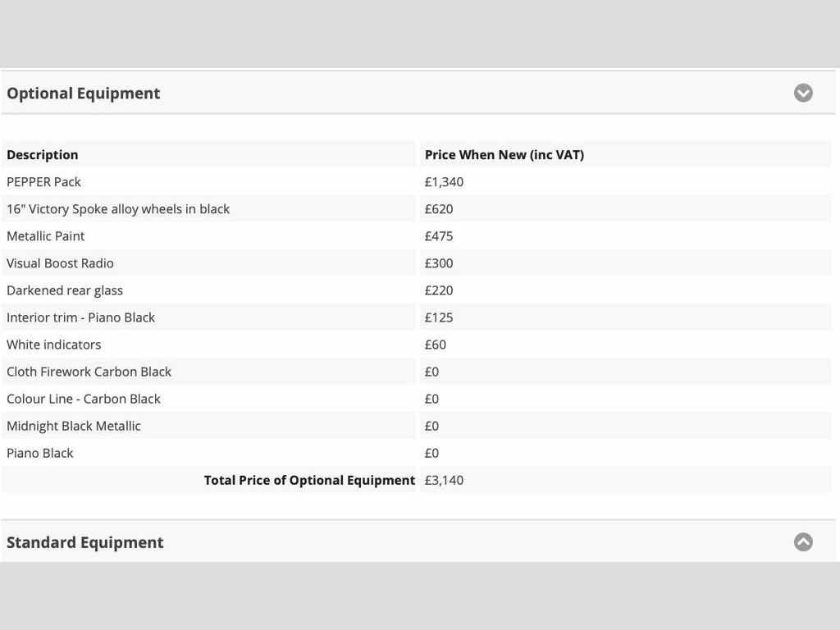
Task: Collapse the Optional Equipment section chevron
Action: [803, 93]
